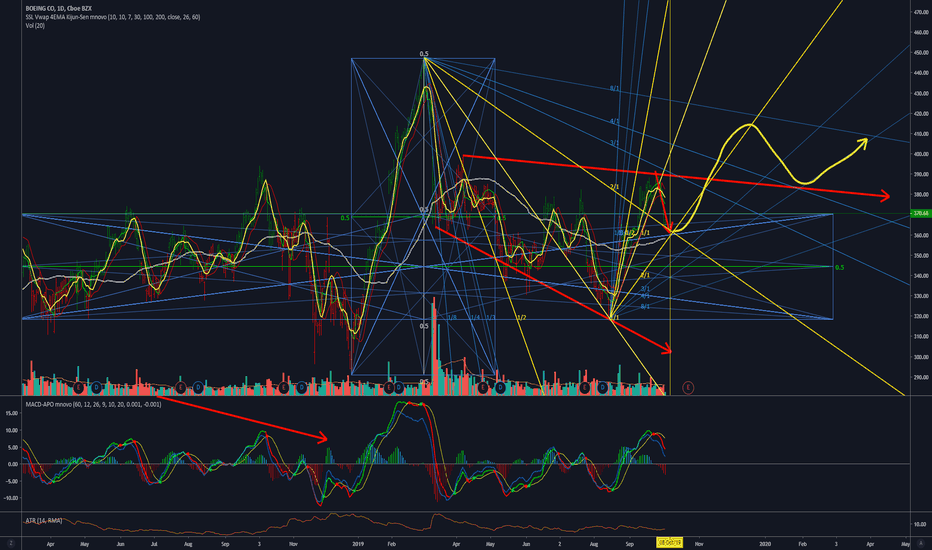Select the ATR (14, RMA) indicator legend
Viewport: 932px width, 550px height.
click(43, 521)
